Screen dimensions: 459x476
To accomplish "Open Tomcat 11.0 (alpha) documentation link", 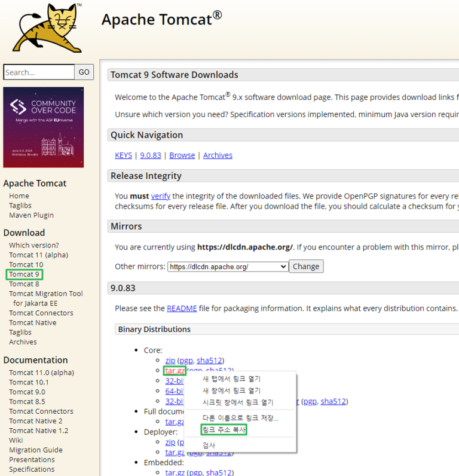I will pos(42,373).
